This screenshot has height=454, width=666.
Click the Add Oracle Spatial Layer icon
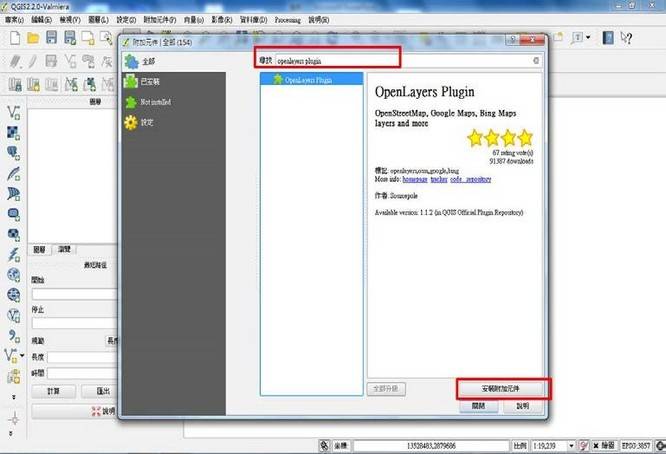(14, 214)
